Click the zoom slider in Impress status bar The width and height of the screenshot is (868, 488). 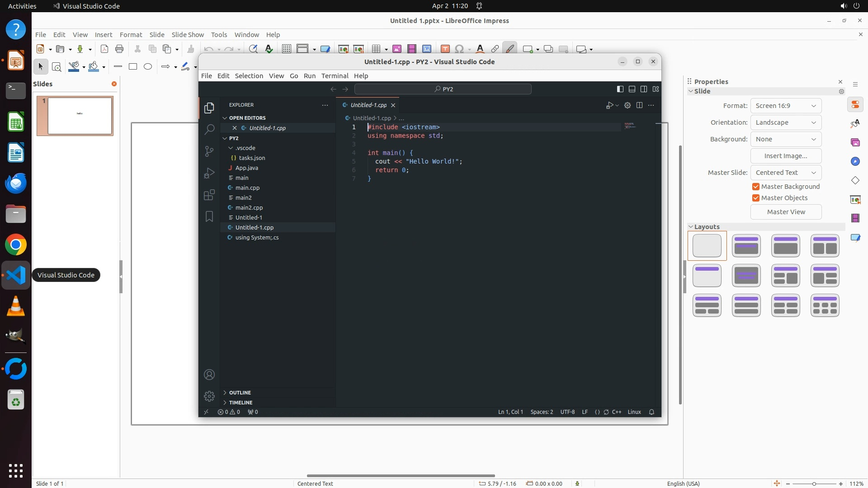[x=814, y=484]
